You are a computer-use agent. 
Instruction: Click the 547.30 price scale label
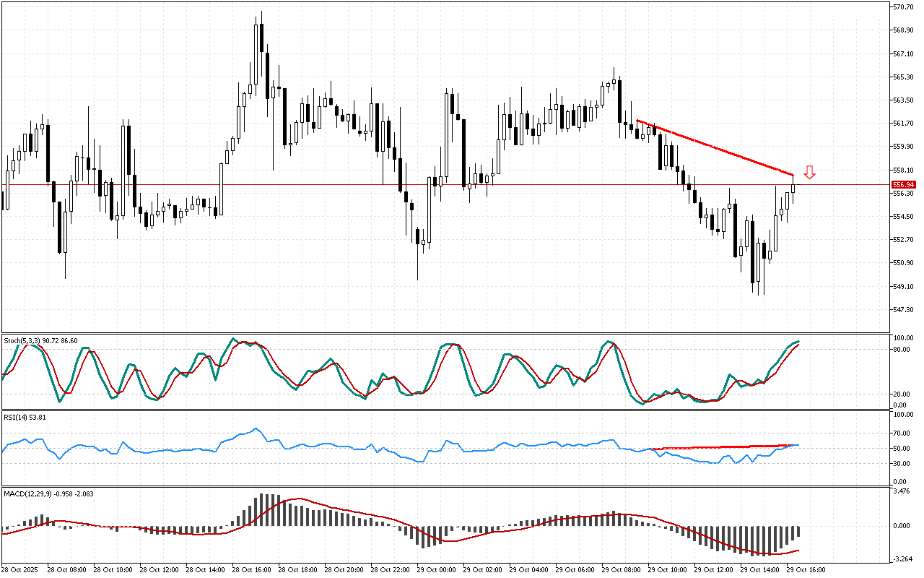(903, 309)
